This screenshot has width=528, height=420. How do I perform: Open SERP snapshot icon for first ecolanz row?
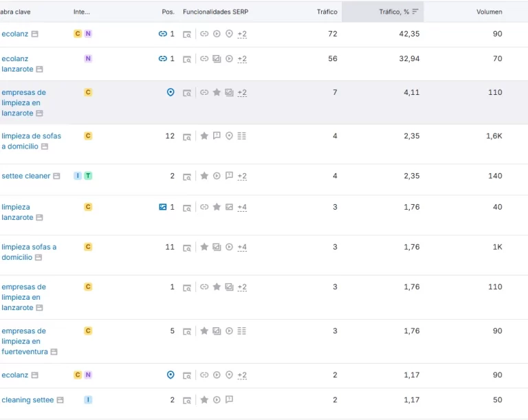click(187, 34)
